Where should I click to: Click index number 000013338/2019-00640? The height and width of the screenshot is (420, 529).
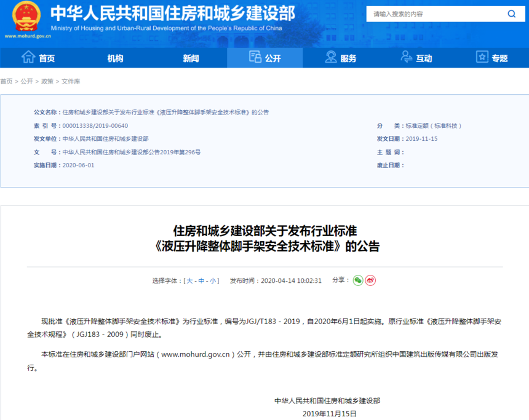[x=95, y=126]
